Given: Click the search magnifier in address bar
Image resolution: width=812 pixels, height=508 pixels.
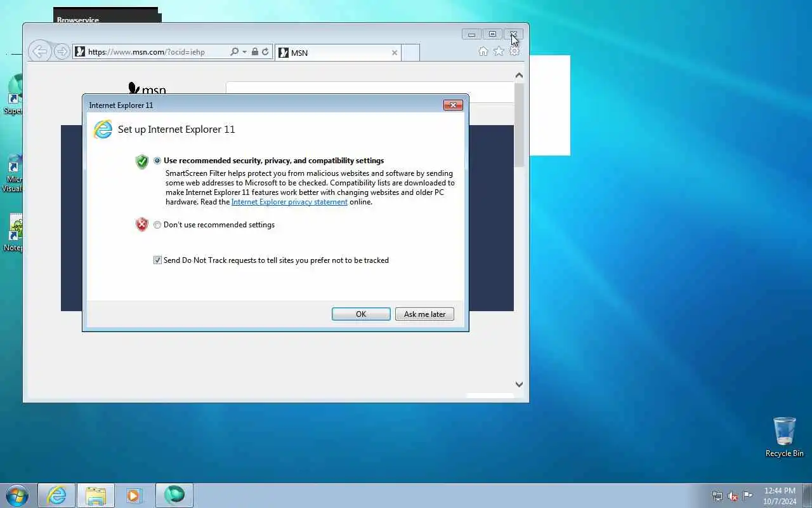Looking at the screenshot, I should (x=234, y=52).
